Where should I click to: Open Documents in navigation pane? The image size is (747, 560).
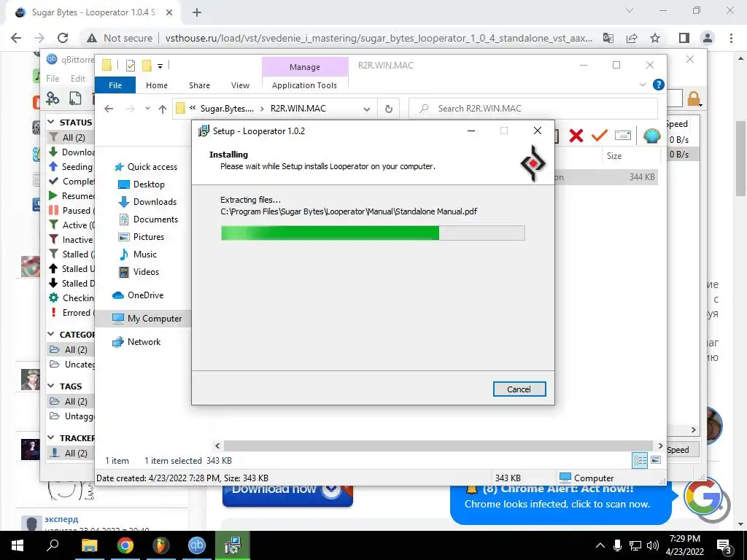[x=148, y=219]
